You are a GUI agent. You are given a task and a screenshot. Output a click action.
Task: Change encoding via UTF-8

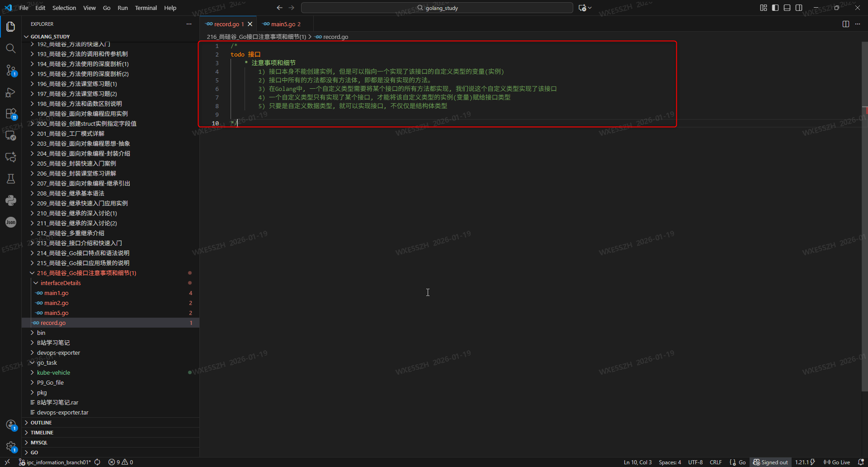[695, 462]
